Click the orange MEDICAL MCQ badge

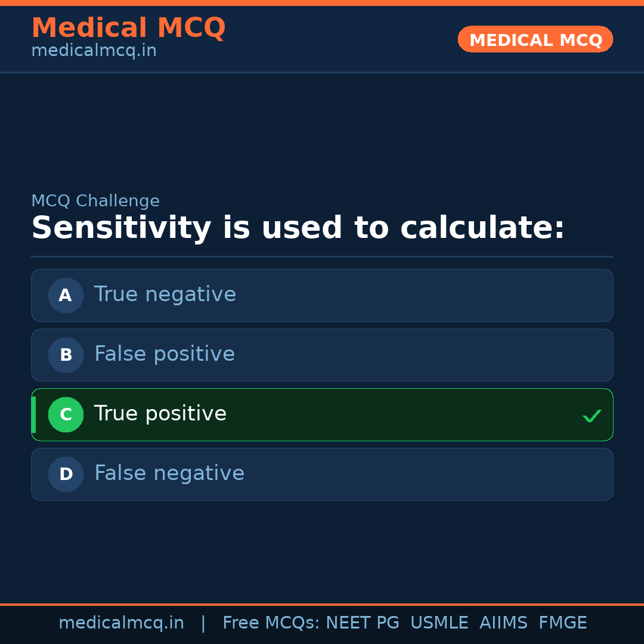click(x=535, y=39)
